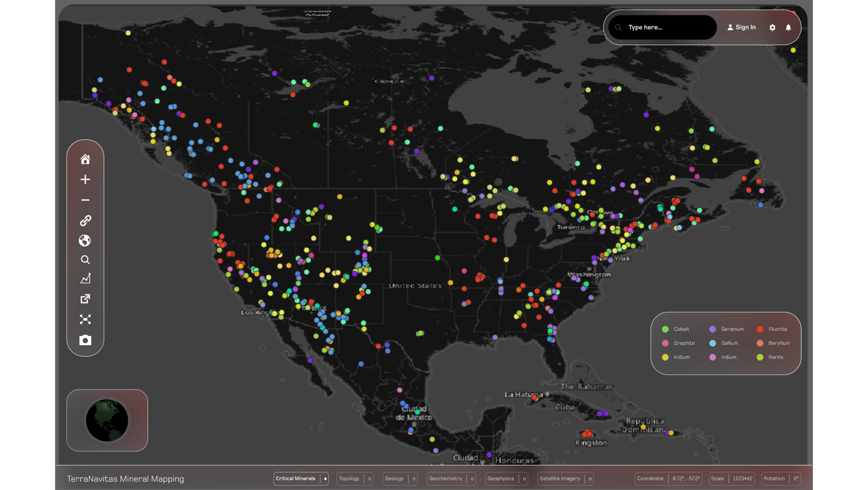The width and height of the screenshot is (868, 490).
Task: Switch to globe view icon
Action: pos(85,241)
